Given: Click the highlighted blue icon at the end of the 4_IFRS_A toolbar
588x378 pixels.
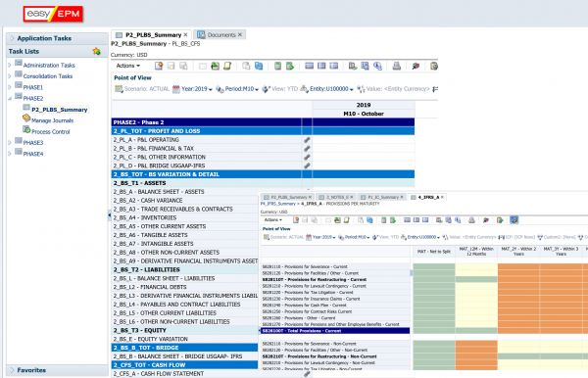Looking at the screenshot, I should pos(514,220).
